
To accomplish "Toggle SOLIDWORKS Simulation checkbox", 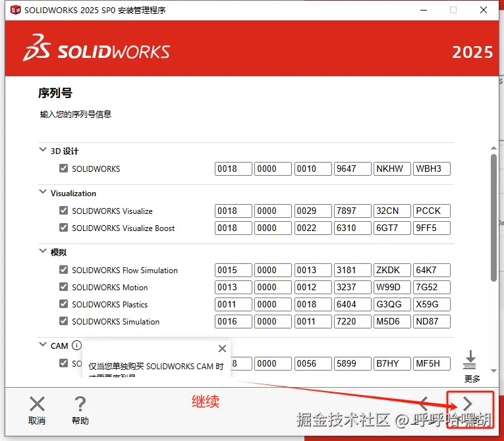I will click(x=64, y=321).
